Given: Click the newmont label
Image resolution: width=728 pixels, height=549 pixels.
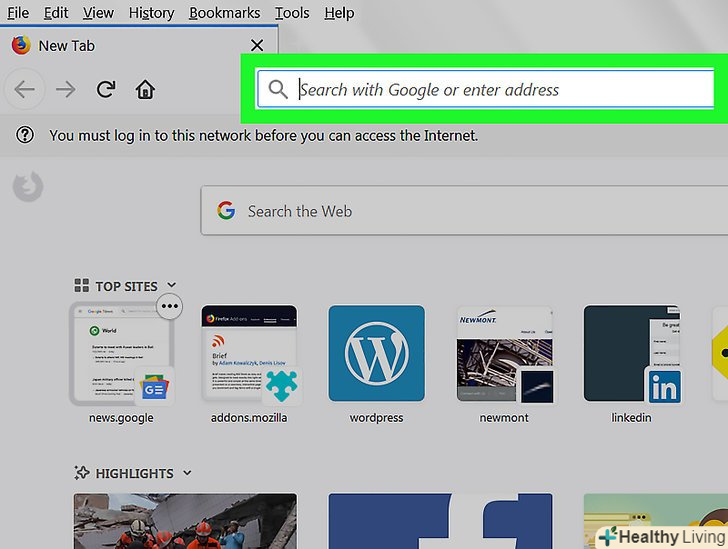Looking at the screenshot, I should [504, 418].
